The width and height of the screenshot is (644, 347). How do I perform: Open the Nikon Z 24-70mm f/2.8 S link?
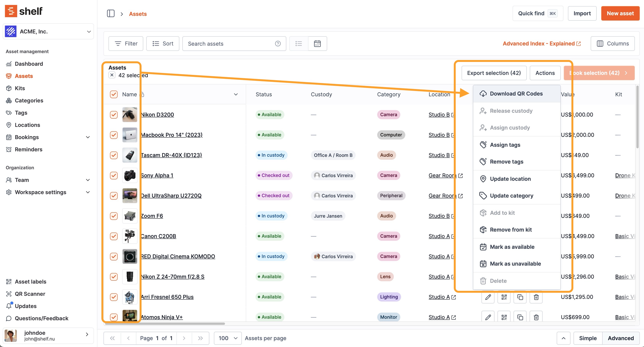click(x=172, y=276)
